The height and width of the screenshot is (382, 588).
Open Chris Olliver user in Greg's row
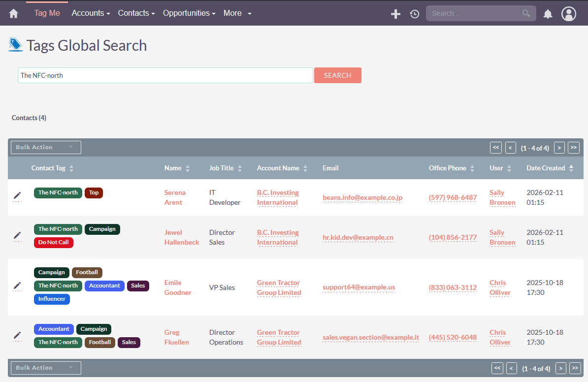500,337
